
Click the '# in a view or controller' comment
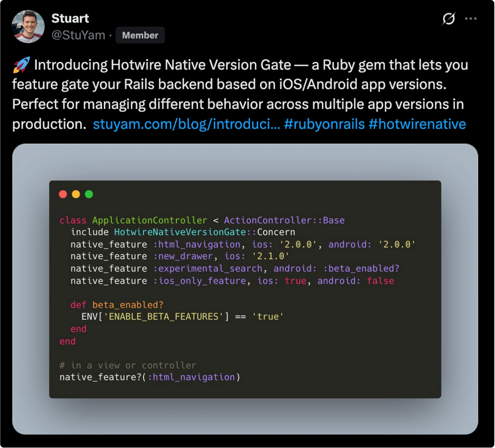click(x=128, y=366)
